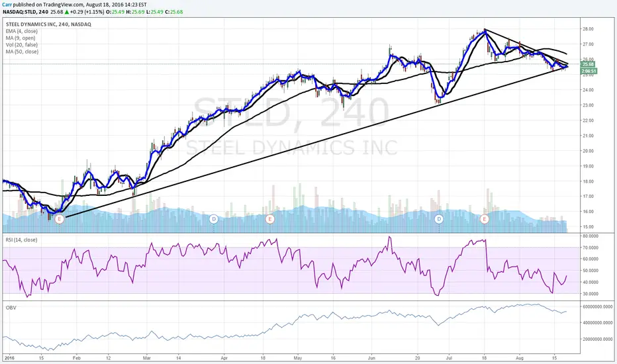Screen dimensions: 617x364
Task: Click the Feb date axis label
Action: click(x=77, y=358)
